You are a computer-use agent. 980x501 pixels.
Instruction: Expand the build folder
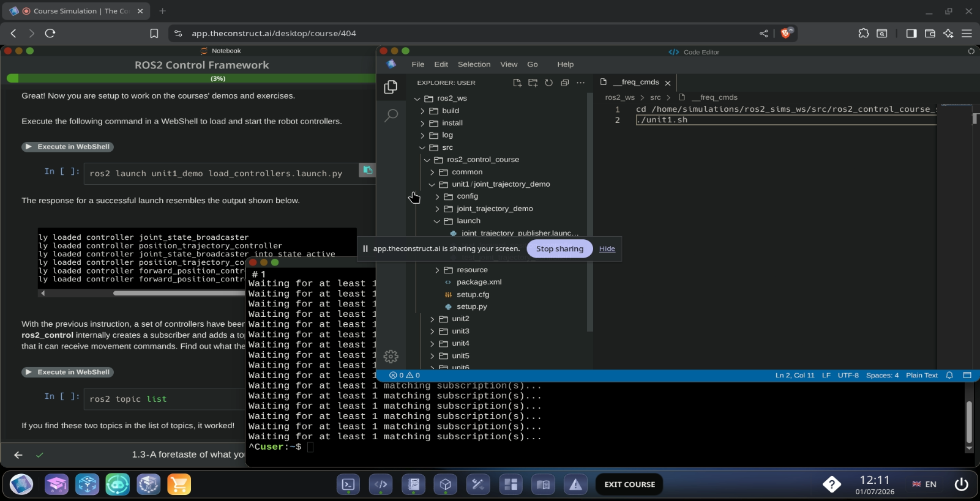point(450,111)
